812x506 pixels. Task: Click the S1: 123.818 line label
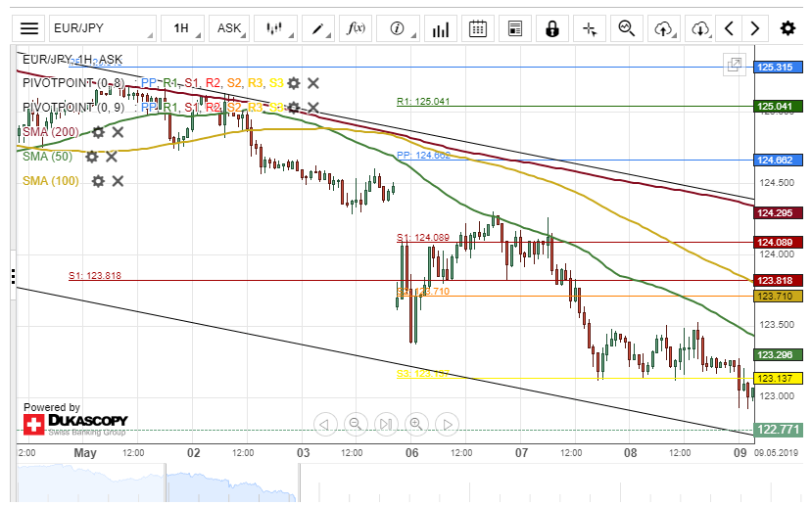tap(95, 276)
